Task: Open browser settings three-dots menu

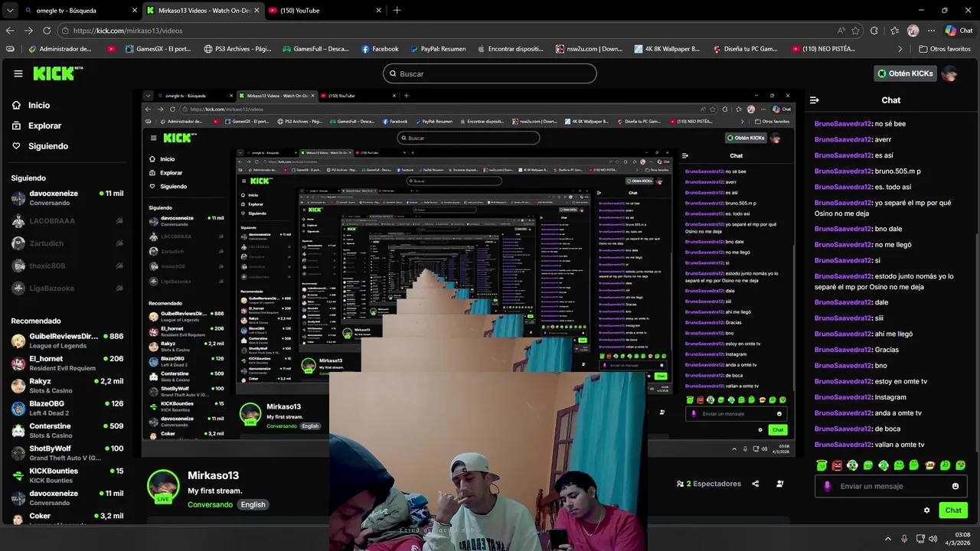Action: click(931, 31)
